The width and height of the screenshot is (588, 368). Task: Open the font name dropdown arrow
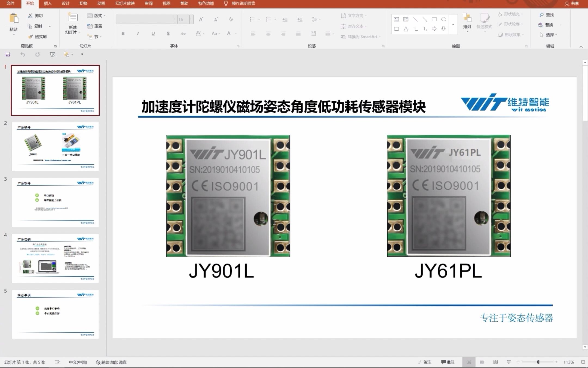pyautogui.click(x=175, y=19)
